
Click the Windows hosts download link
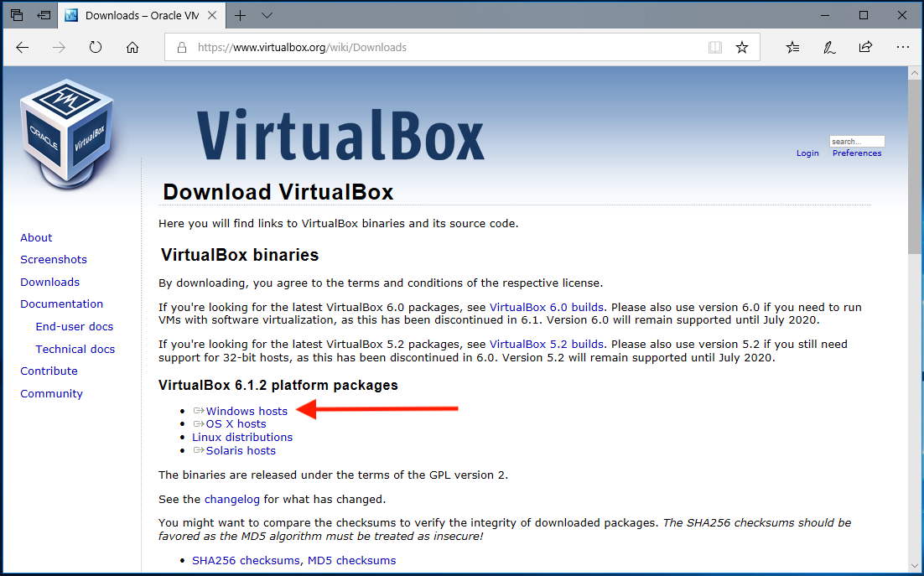tap(247, 411)
